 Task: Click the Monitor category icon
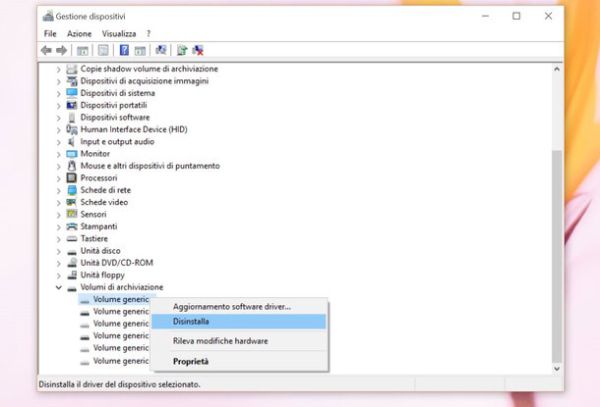pos(72,154)
